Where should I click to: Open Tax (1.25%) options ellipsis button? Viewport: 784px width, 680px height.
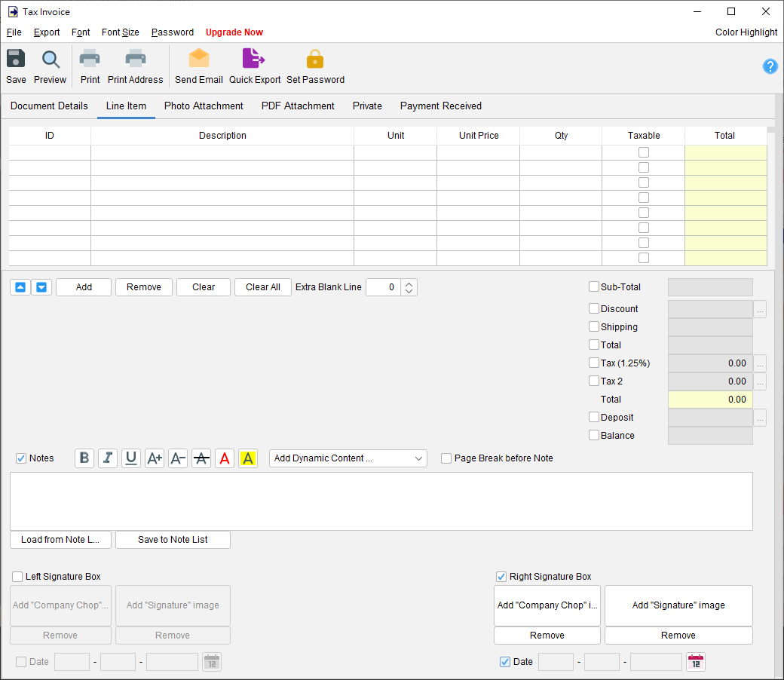pyautogui.click(x=760, y=363)
